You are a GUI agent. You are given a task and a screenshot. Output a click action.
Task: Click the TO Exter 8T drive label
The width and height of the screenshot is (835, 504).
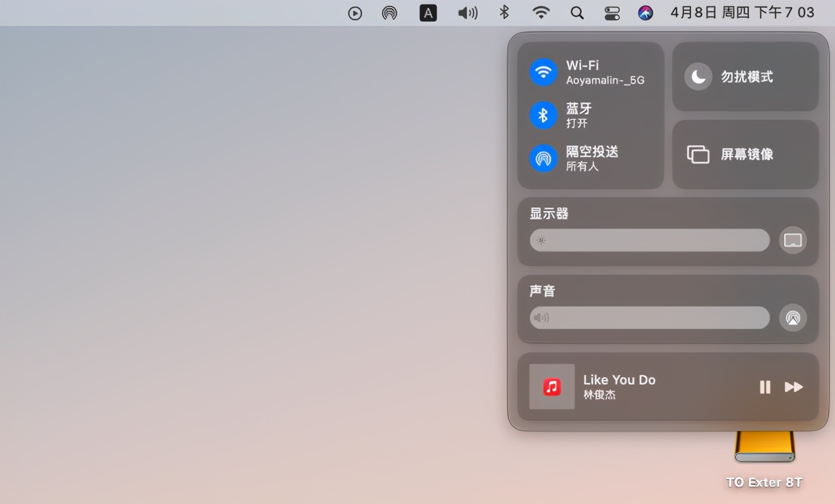point(764,483)
